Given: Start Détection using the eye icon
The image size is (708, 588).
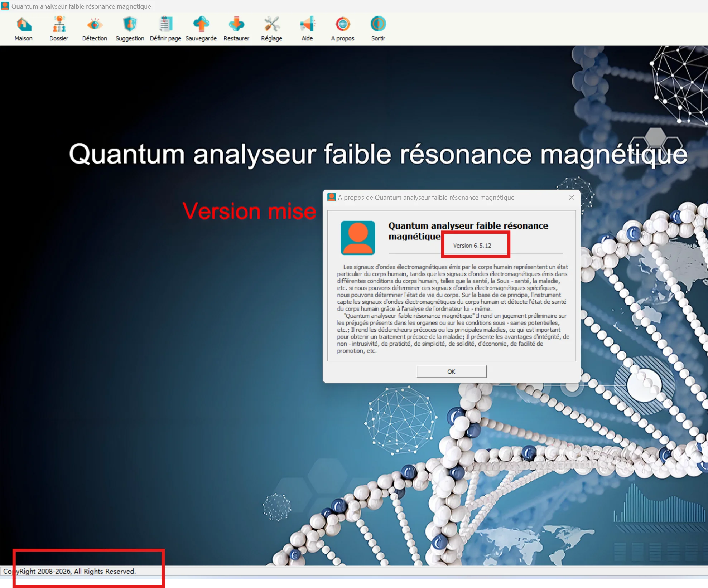Looking at the screenshot, I should 95,25.
